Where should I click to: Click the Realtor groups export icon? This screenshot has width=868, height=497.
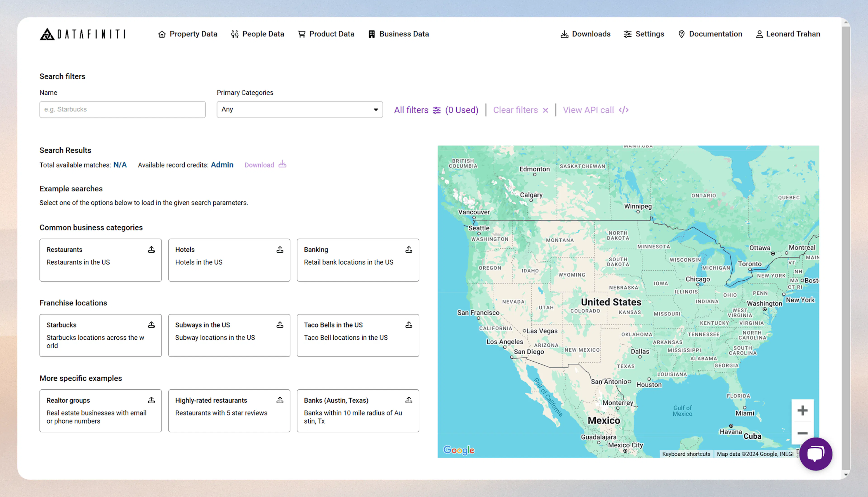151,400
